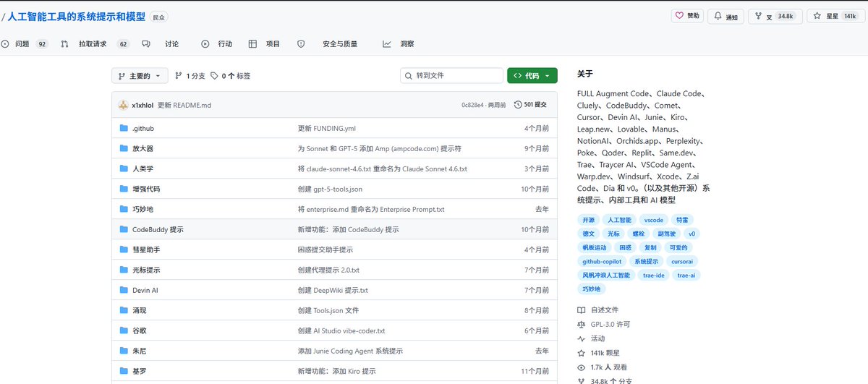The width and height of the screenshot is (868, 384).
Task: Click commit message 更新 FUNDING.yml
Action: coord(327,129)
